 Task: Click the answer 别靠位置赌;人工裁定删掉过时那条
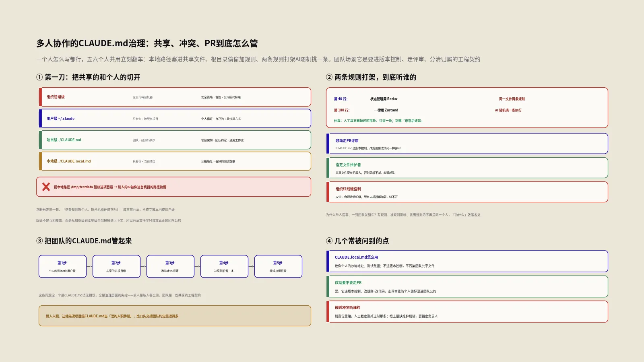click(386, 316)
